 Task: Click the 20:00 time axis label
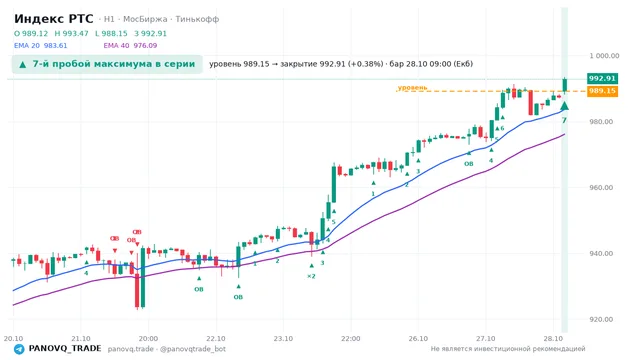pos(148,339)
